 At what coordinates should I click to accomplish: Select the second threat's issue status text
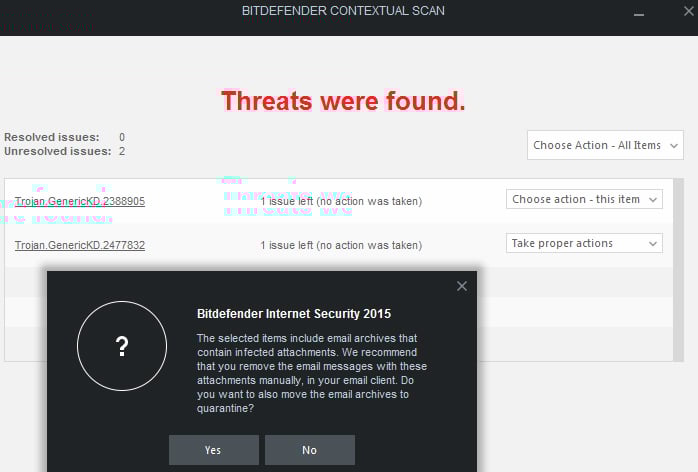[341, 245]
